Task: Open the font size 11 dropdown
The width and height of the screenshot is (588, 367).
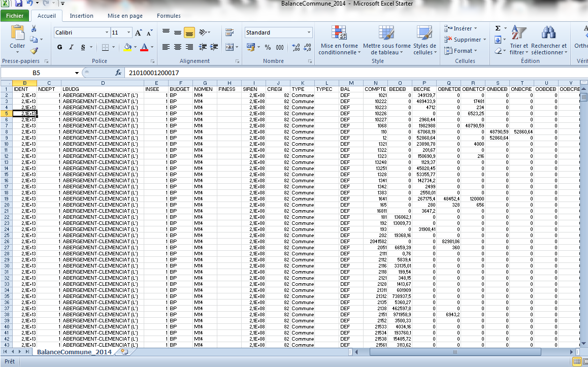Action: (x=128, y=32)
